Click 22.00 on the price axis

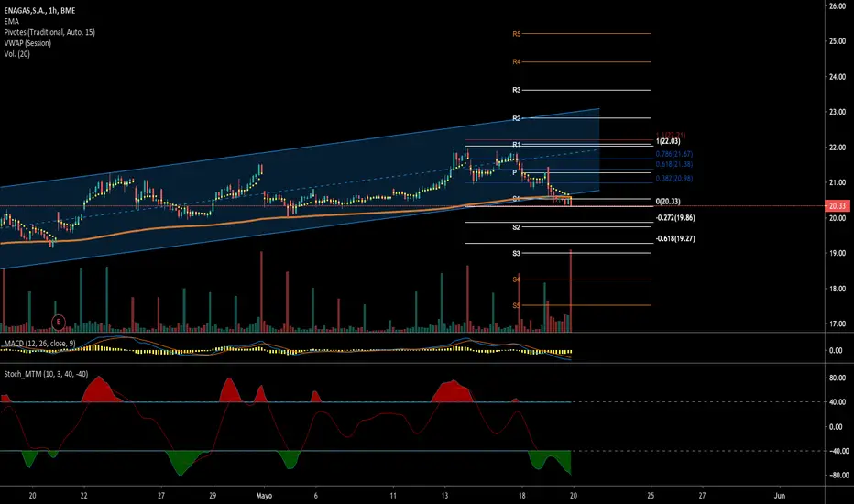click(x=838, y=148)
